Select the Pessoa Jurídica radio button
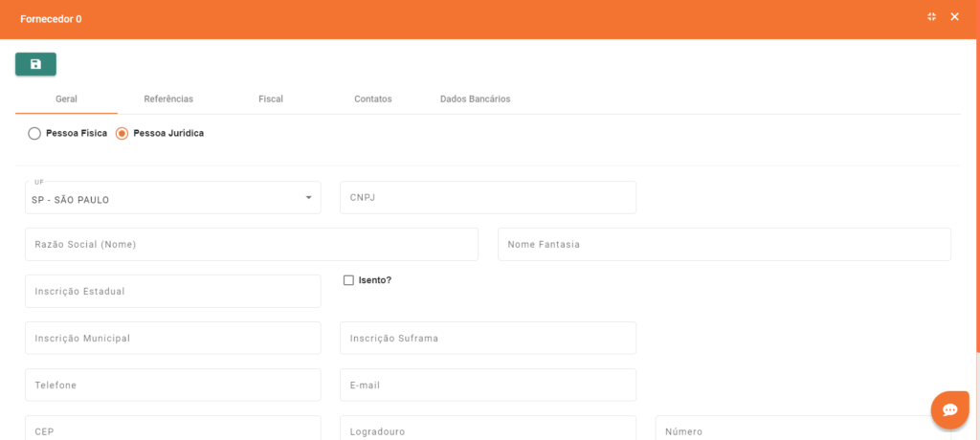Viewport: 980px width, 440px height. (x=122, y=134)
